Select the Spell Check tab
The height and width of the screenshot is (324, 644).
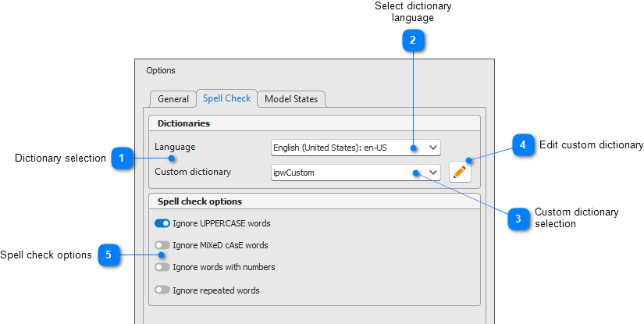[x=226, y=98]
